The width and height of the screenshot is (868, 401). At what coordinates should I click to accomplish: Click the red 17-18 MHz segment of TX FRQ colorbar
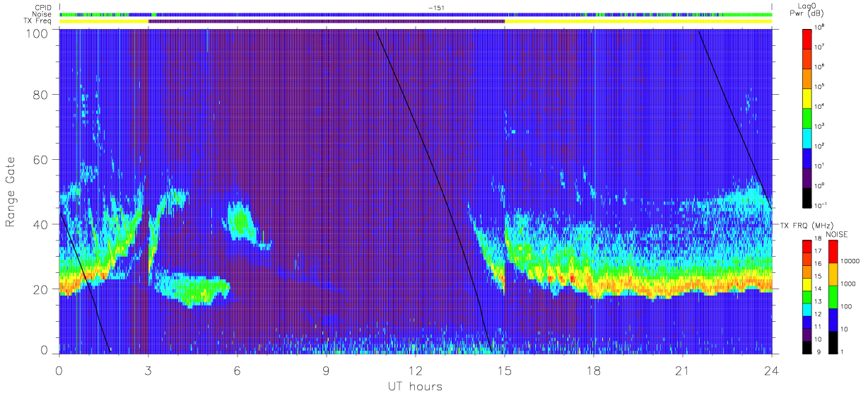(807, 247)
